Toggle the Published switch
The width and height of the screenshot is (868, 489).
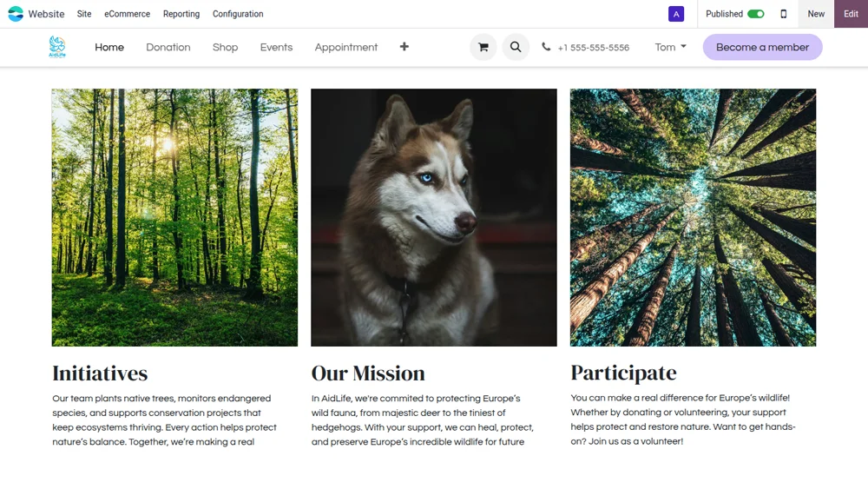point(755,14)
